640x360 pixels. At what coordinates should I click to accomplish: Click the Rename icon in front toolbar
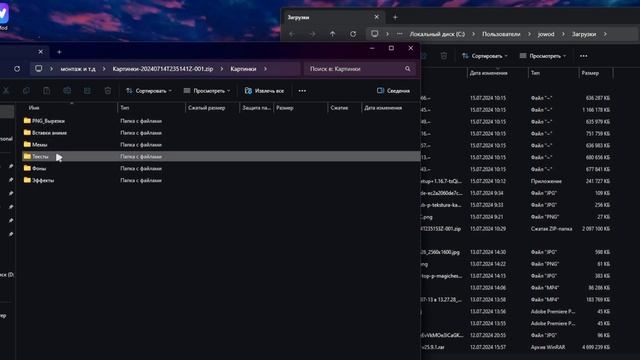(67, 91)
